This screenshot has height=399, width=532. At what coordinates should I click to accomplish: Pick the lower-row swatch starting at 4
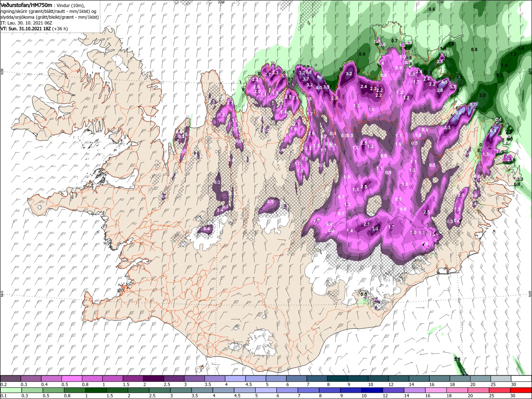223,390
